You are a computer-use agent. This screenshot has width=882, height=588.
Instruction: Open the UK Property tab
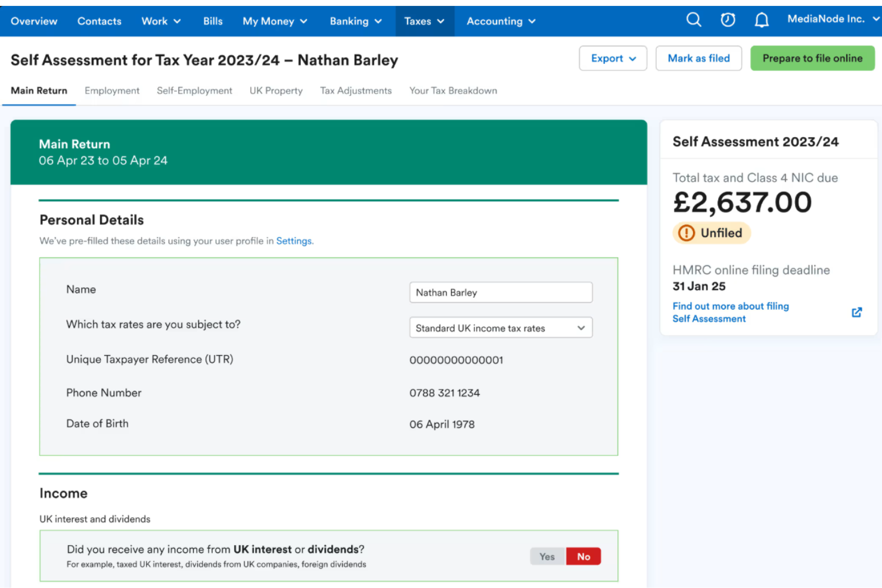click(x=276, y=91)
